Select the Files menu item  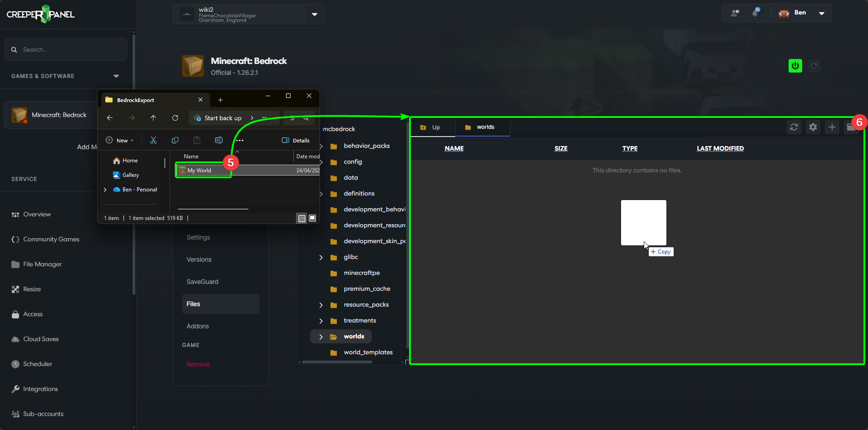pos(221,304)
